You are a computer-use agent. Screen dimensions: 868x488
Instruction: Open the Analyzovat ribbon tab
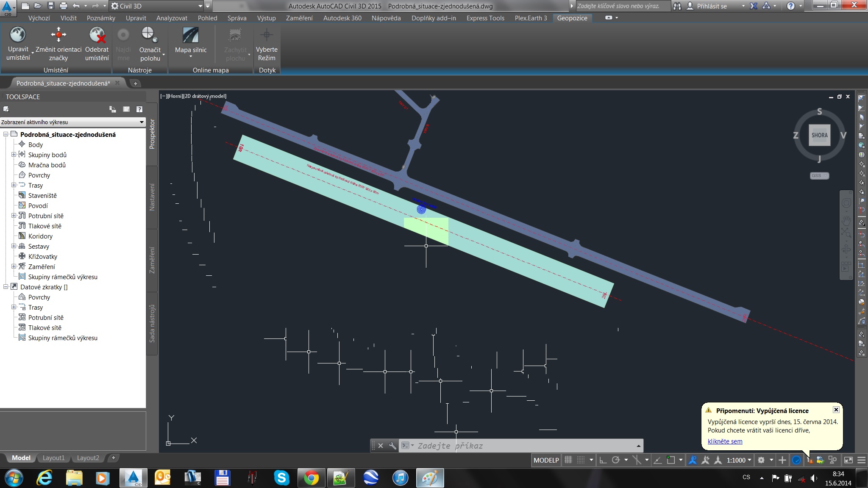coord(172,18)
